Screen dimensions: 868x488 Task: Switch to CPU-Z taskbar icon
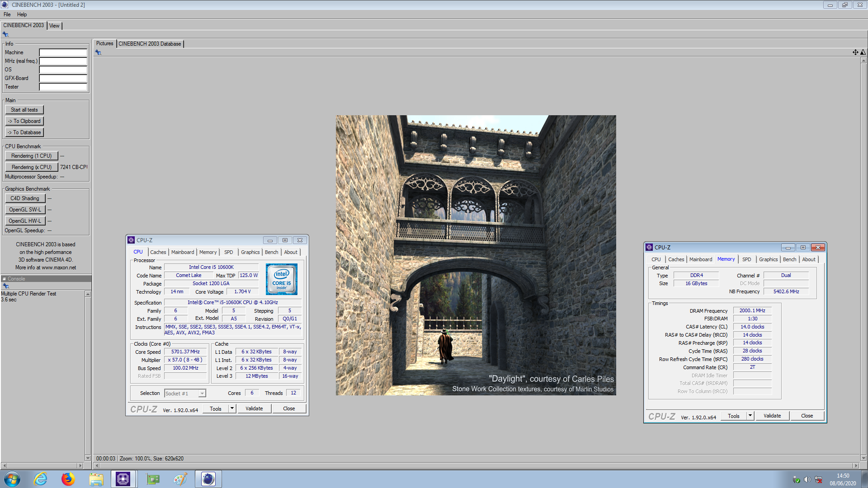[x=123, y=479]
